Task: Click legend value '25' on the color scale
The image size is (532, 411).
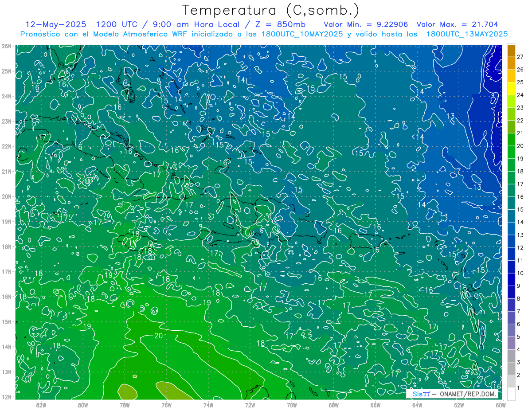Action: coord(520,82)
